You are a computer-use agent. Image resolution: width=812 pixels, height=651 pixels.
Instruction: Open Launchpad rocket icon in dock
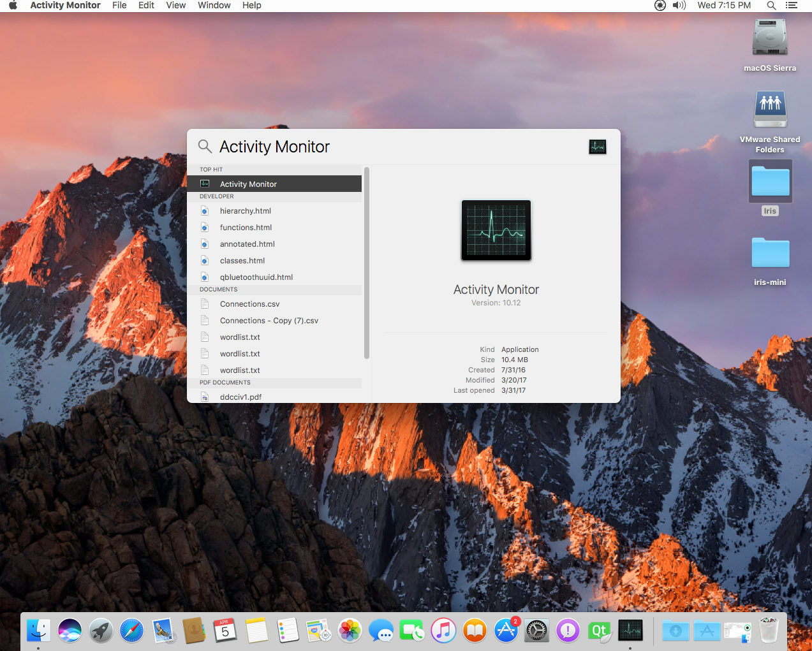[x=101, y=631]
